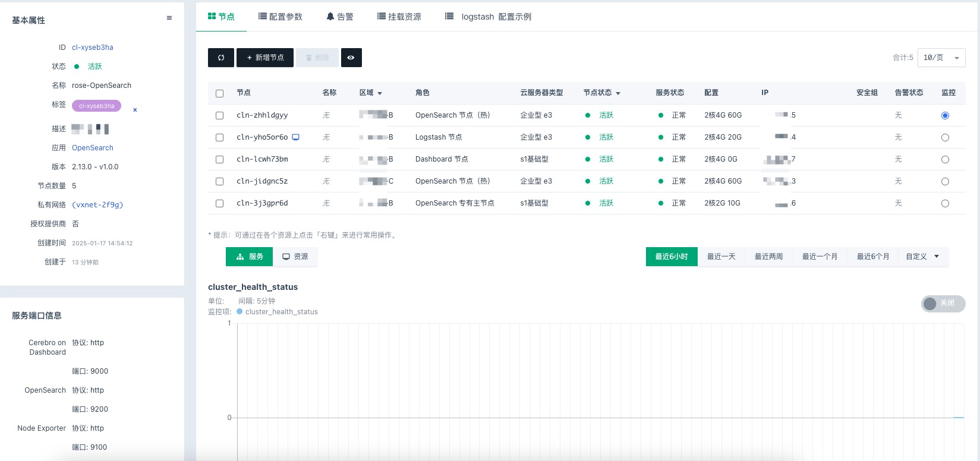Viewport: 980px width, 461px height.
Task: Click node name cln-lcwh73bm
Action: pos(262,159)
